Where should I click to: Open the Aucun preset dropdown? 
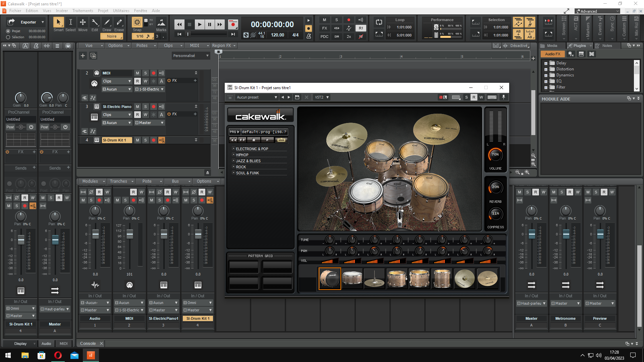pos(257,97)
